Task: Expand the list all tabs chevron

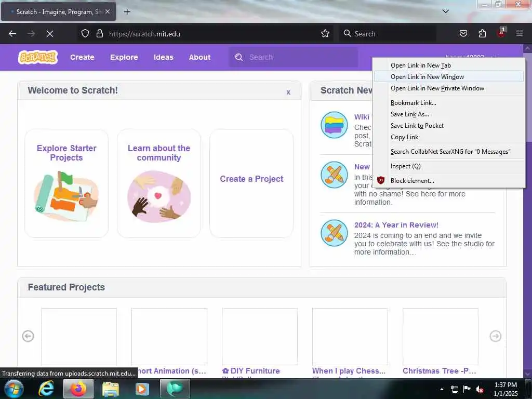Action: coord(445,11)
